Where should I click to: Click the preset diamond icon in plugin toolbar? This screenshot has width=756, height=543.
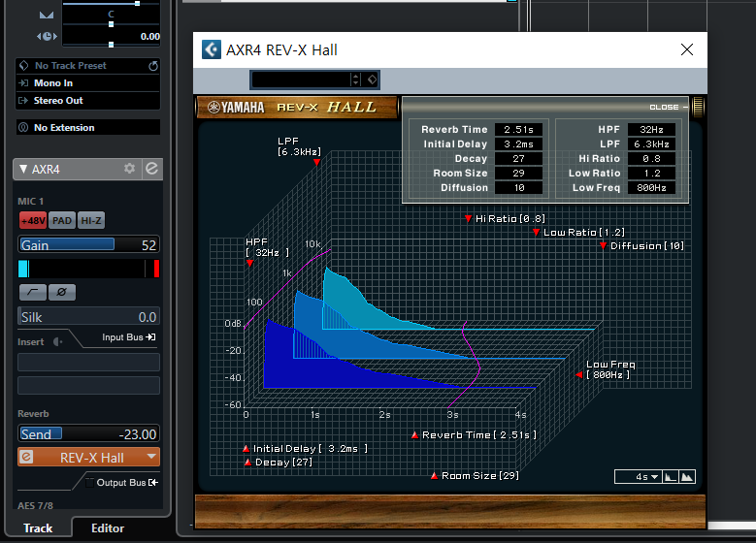coord(373,80)
